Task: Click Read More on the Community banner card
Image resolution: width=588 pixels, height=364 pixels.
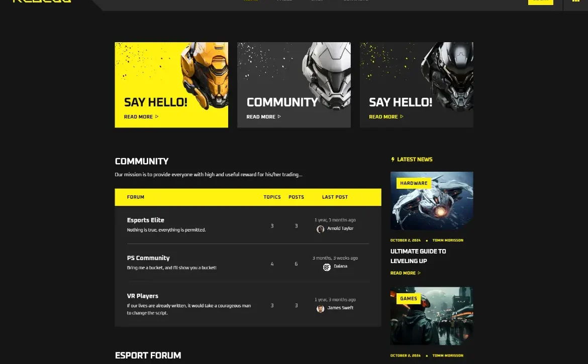Action: coord(264,117)
